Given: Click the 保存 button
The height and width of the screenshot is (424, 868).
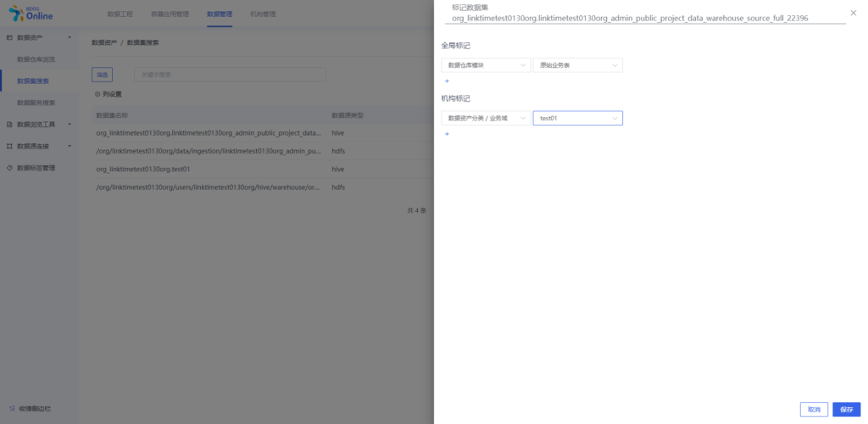Looking at the screenshot, I should point(847,410).
